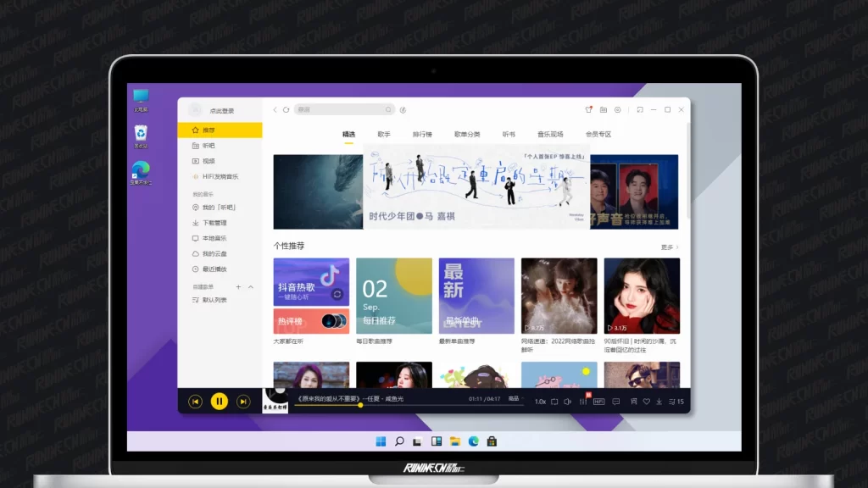Viewport: 868px width, 488px height.
Task: Click the 更多 link beside 个性推荐
Action: click(x=669, y=247)
